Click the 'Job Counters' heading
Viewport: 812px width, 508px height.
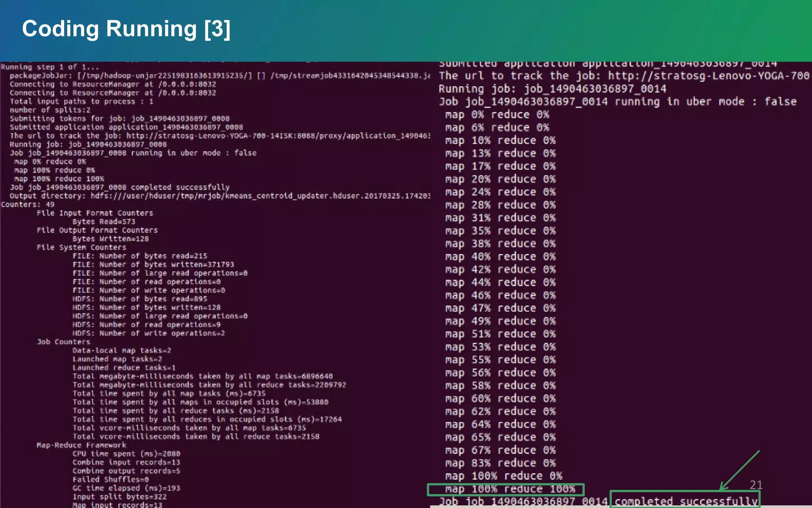63,342
